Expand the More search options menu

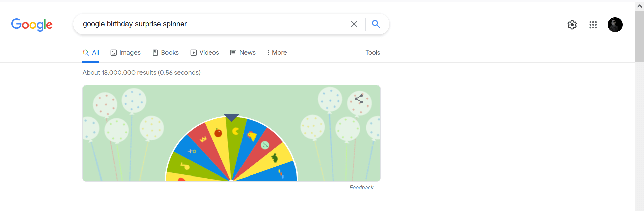pyautogui.click(x=277, y=53)
